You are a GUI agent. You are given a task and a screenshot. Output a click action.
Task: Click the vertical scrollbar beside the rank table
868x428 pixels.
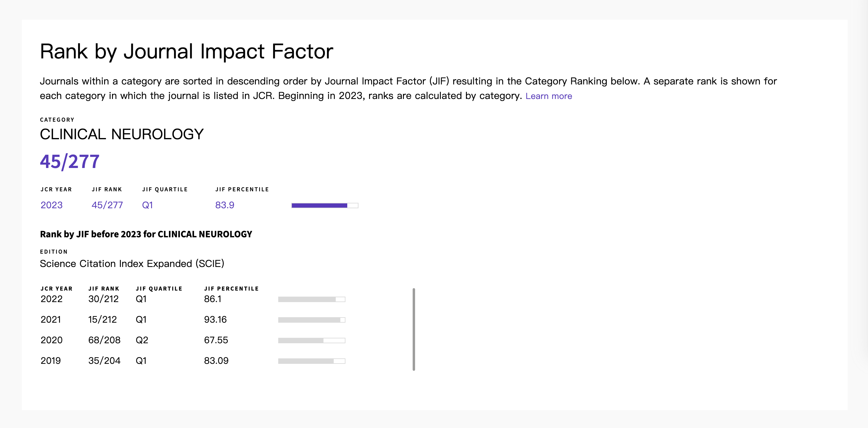(x=414, y=329)
